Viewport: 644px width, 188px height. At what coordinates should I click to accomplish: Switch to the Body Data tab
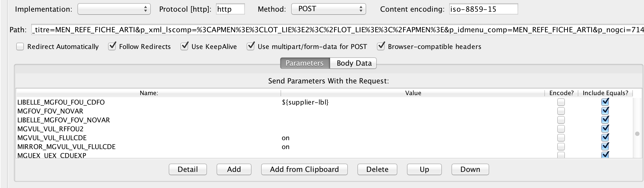pyautogui.click(x=353, y=63)
